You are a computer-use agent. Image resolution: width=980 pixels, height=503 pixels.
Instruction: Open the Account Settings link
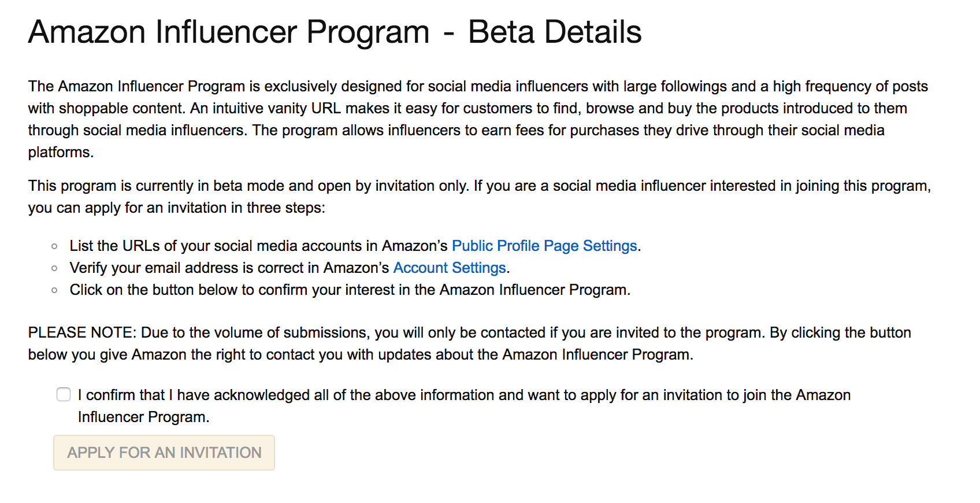pyautogui.click(x=450, y=268)
